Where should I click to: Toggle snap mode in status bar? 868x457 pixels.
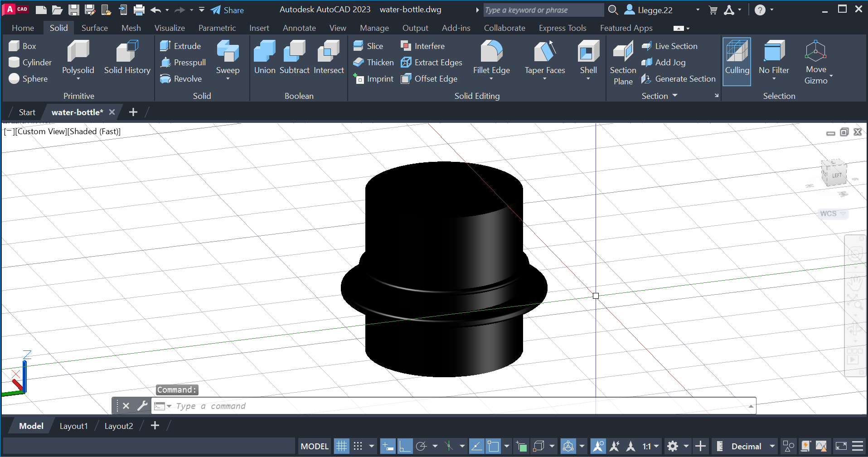358,446
